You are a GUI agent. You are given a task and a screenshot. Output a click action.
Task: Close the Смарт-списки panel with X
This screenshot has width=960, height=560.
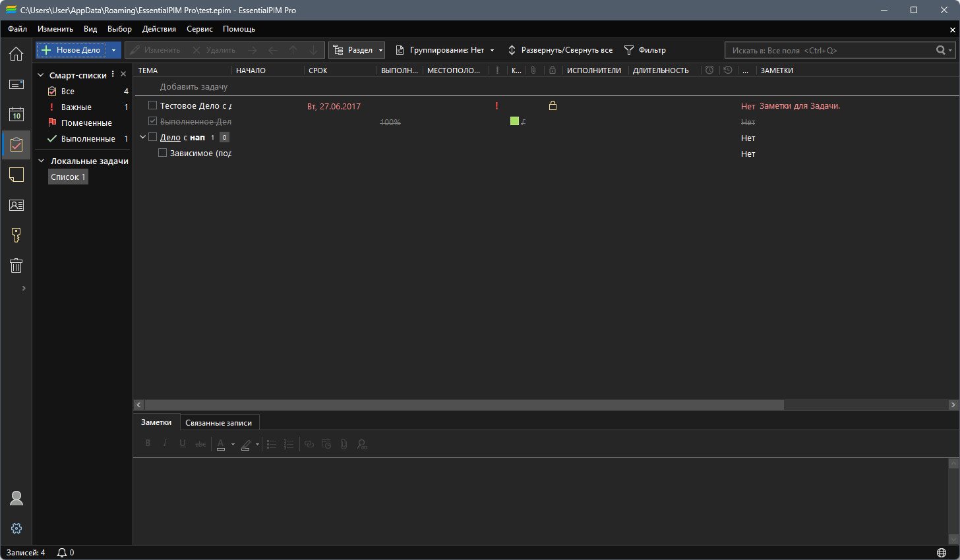(x=123, y=74)
